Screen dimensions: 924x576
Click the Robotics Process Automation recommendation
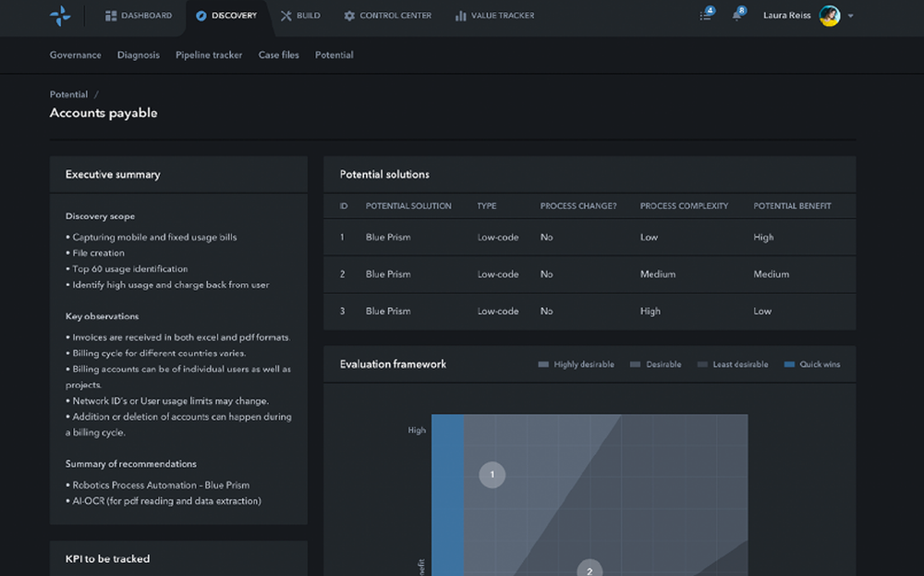[157, 485]
